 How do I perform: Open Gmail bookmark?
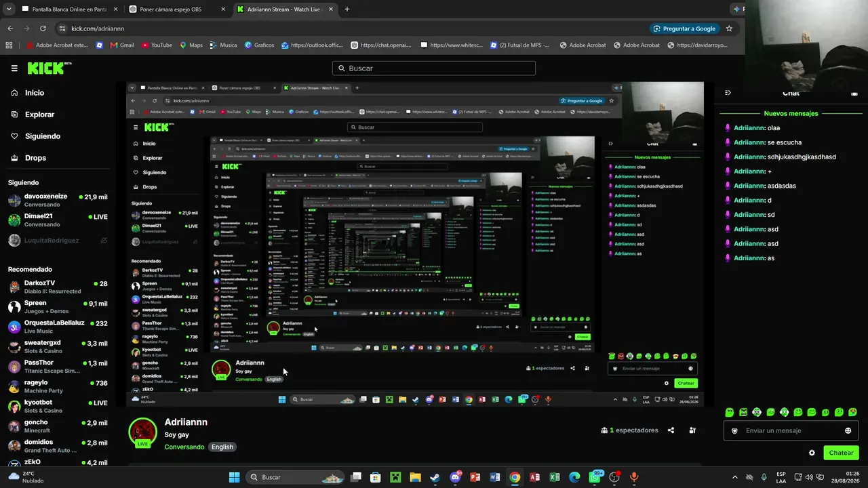point(121,45)
